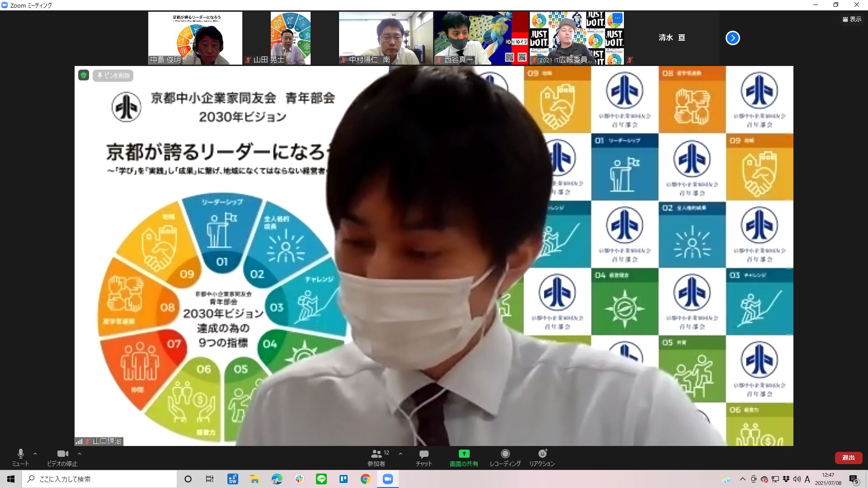
Task: Open OneDrive error tray icon
Action: tap(764, 479)
